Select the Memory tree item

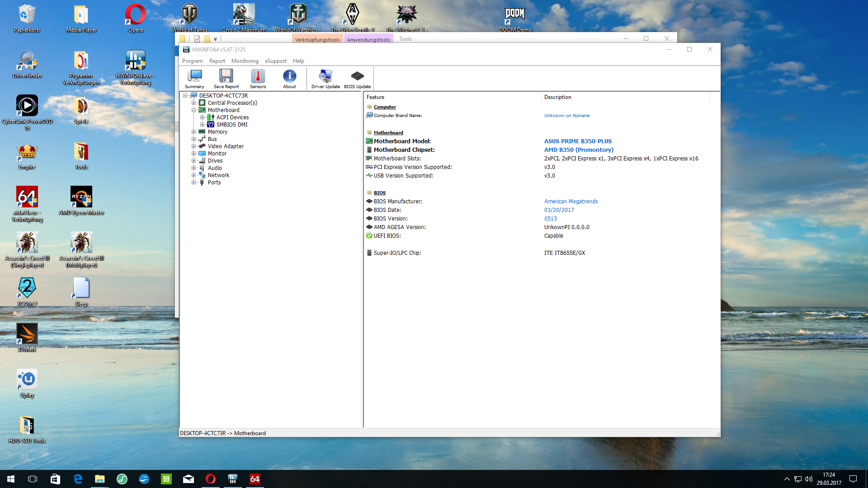(x=217, y=132)
